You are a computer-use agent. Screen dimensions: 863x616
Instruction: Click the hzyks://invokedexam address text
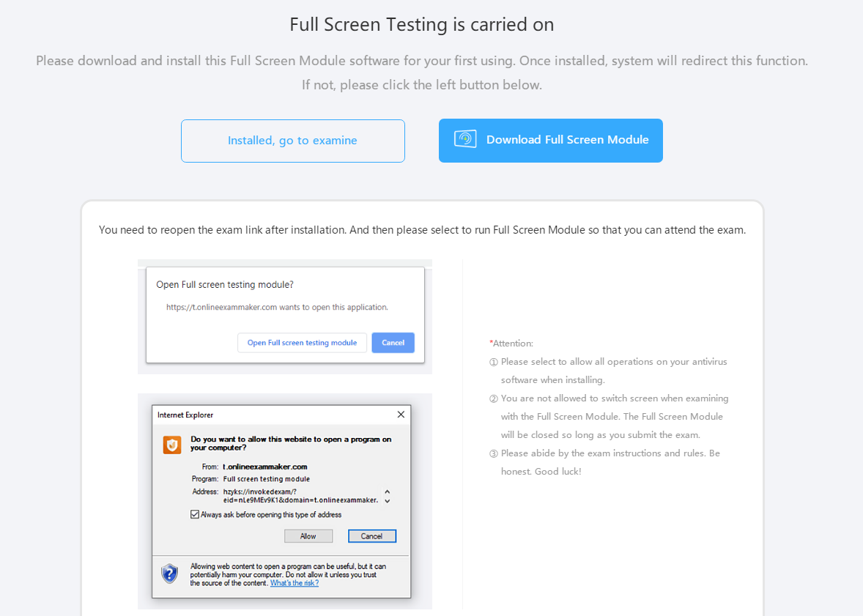[x=300, y=496]
